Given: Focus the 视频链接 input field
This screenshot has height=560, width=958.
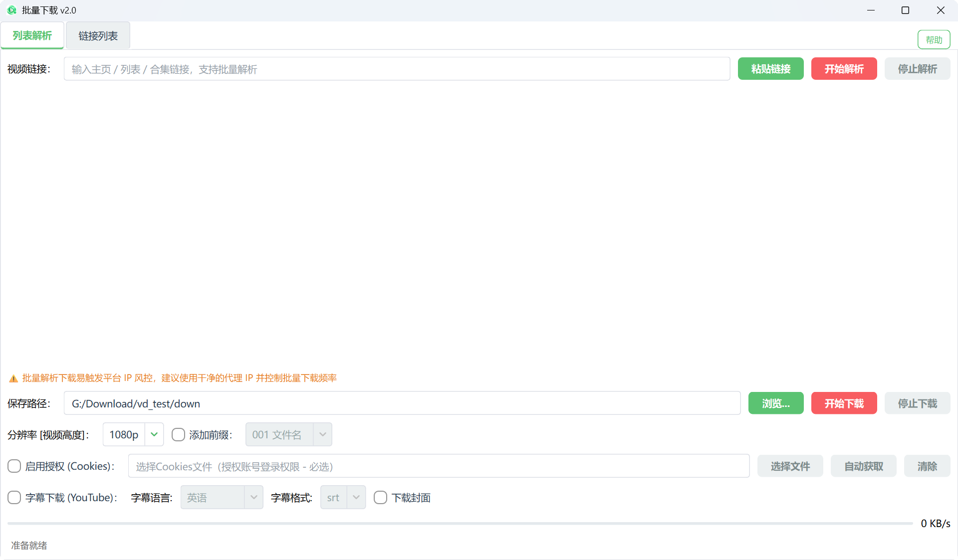Looking at the screenshot, I should point(397,69).
